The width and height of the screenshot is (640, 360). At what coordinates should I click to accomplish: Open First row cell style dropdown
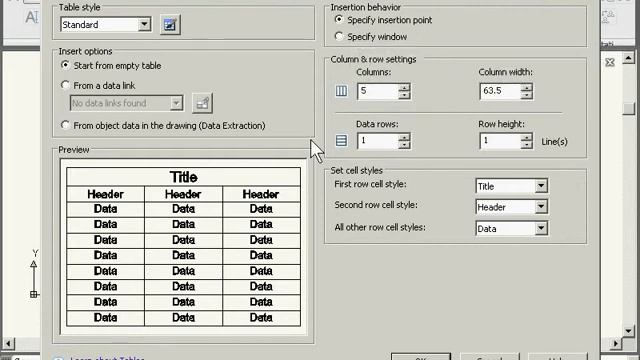point(541,186)
